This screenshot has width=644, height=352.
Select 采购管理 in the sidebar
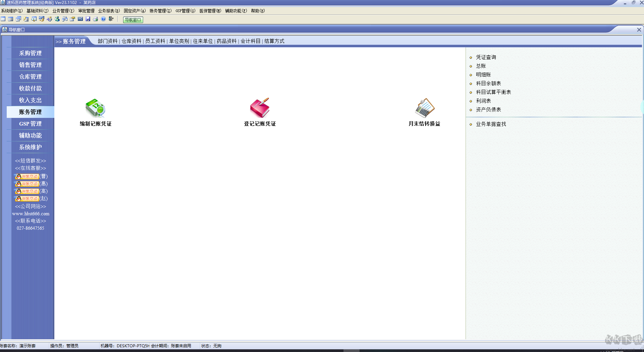point(30,53)
